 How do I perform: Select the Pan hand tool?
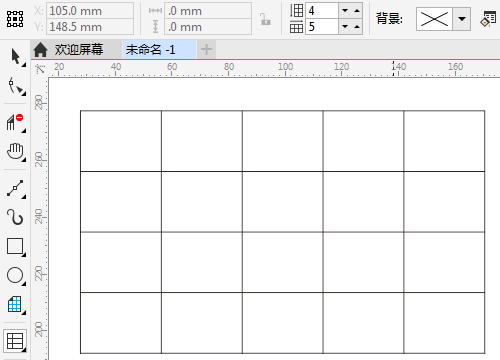point(15,151)
